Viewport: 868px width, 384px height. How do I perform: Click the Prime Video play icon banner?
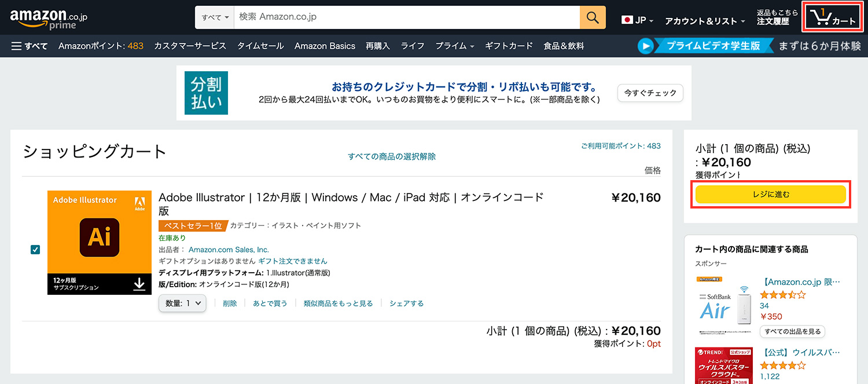(645, 46)
